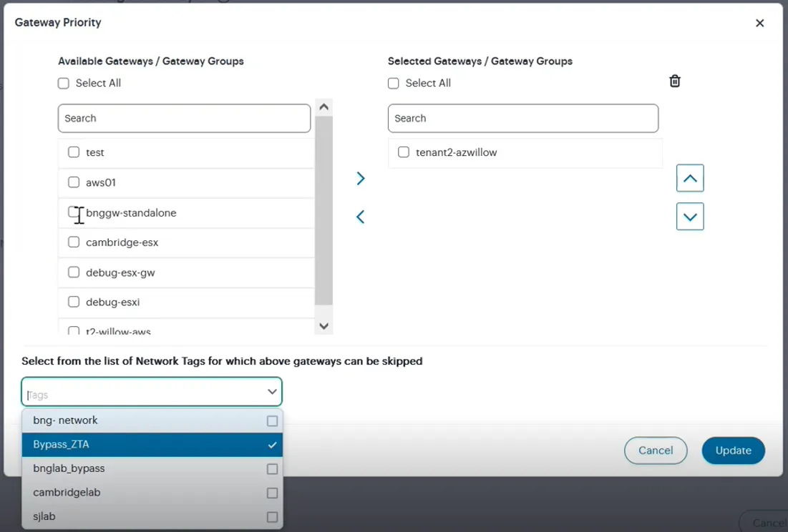Image resolution: width=788 pixels, height=532 pixels.
Task: Click the Cancel button
Action: tap(656, 450)
